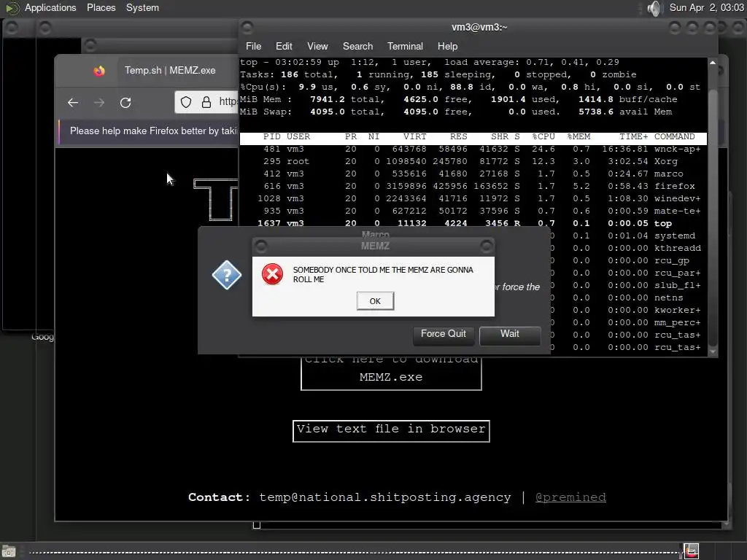
Task: Click the terminal scrollbar down arrow
Action: 713,351
